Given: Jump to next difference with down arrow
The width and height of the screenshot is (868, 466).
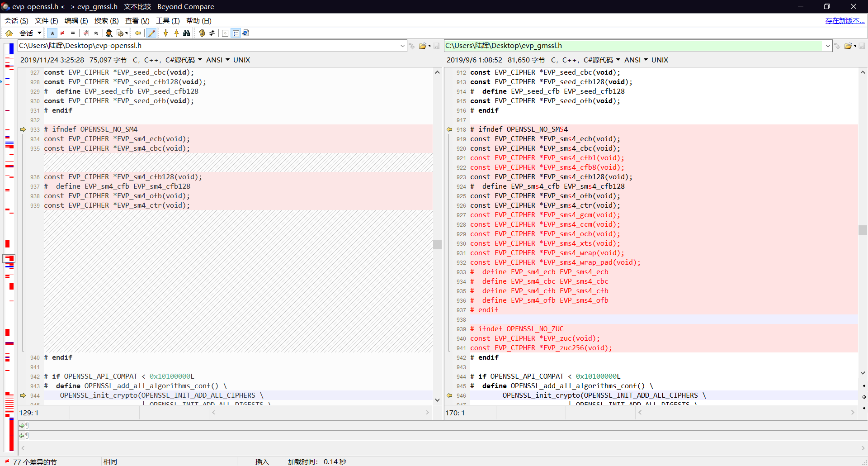Looking at the screenshot, I should click(166, 33).
